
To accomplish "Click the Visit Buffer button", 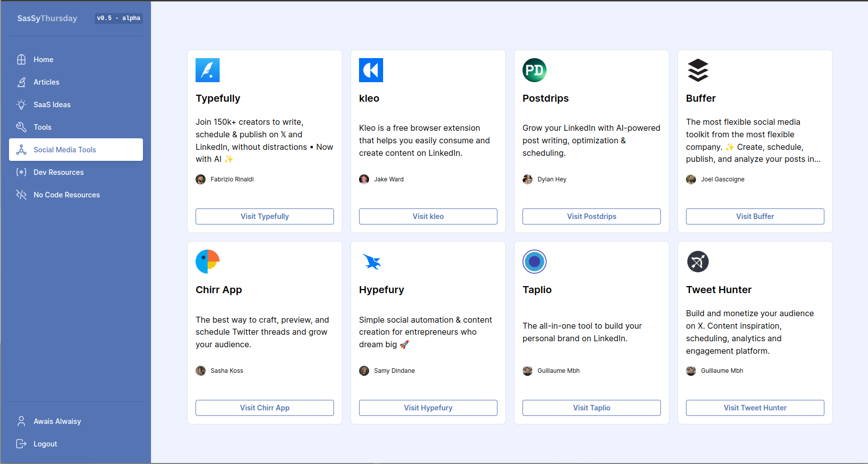I will click(x=755, y=216).
